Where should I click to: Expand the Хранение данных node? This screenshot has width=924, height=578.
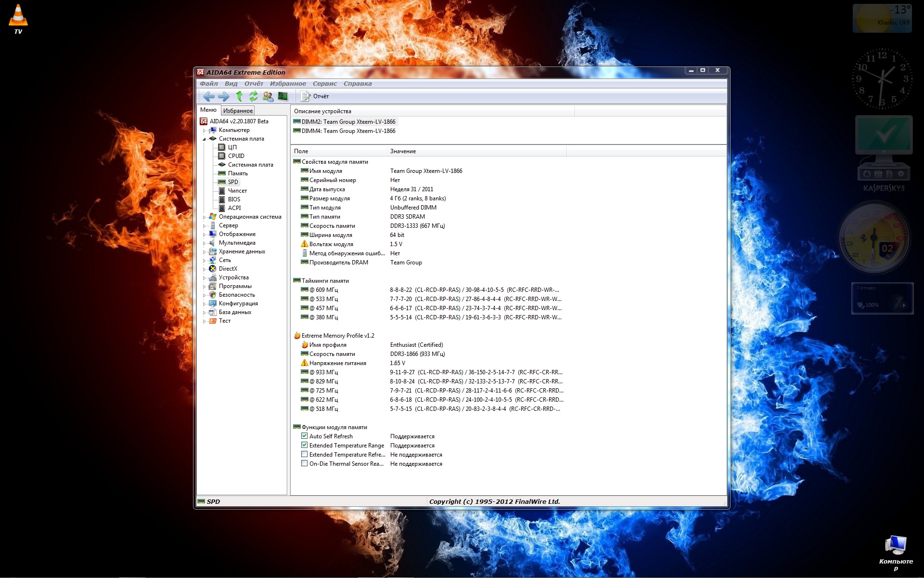[204, 252]
